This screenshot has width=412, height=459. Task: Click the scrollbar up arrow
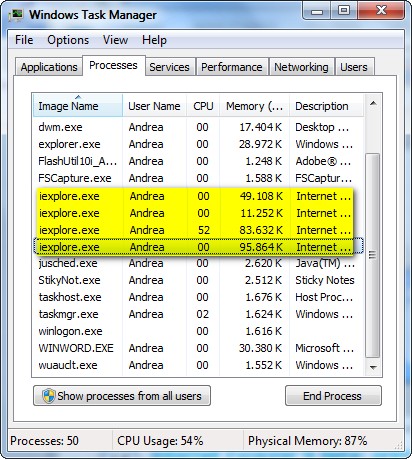pyautogui.click(x=373, y=103)
